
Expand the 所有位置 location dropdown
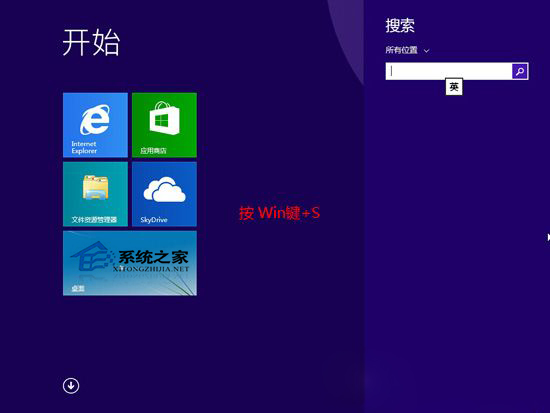(x=407, y=50)
